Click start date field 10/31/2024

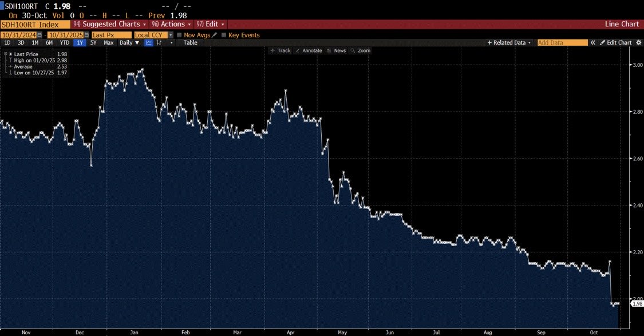[19, 35]
